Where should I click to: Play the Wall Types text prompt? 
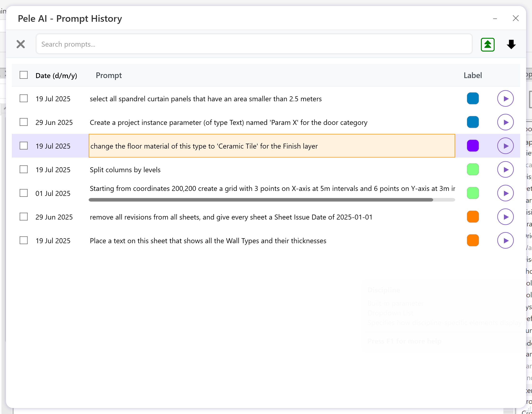tap(505, 241)
